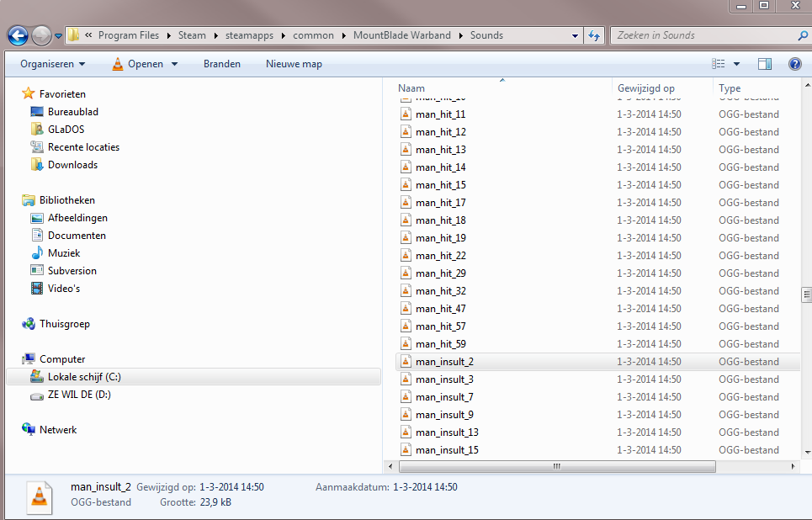
Task: Toggle the preview pane icon
Action: 764,64
